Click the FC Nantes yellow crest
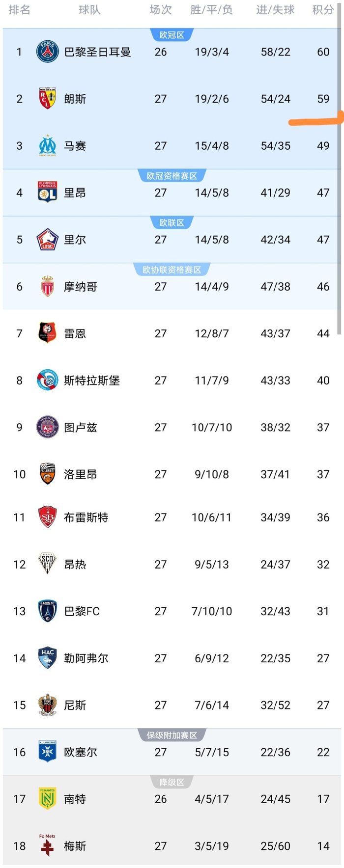 click(x=47, y=799)
